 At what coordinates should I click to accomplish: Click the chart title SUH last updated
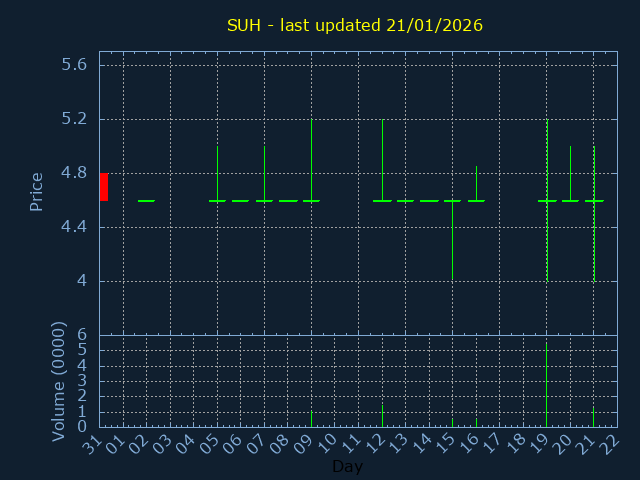(355, 25)
